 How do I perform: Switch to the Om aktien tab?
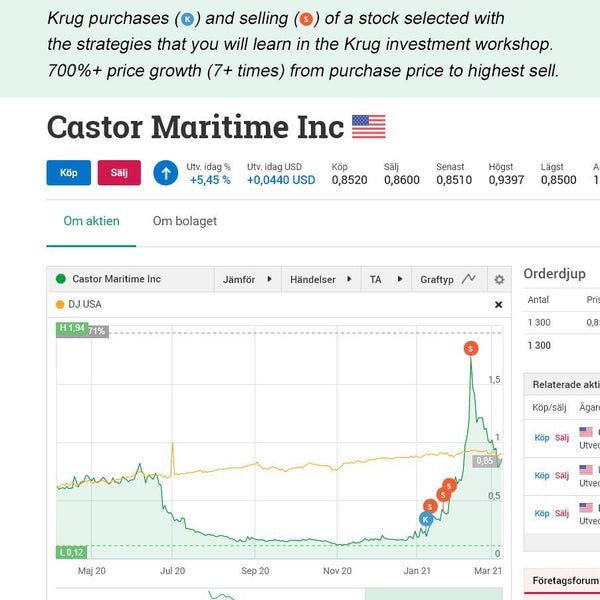(91, 221)
